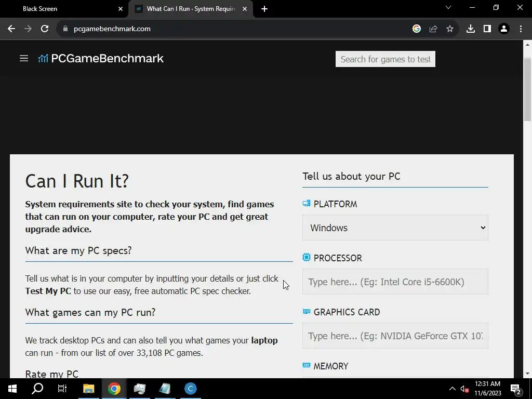Click the What are my PC specs? heading
This screenshot has height=399, width=532.
(78, 251)
